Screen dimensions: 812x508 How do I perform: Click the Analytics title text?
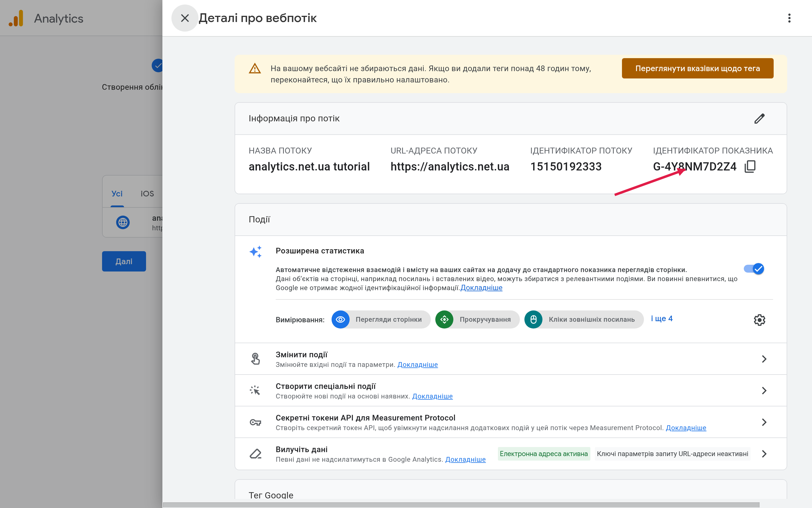[58, 18]
